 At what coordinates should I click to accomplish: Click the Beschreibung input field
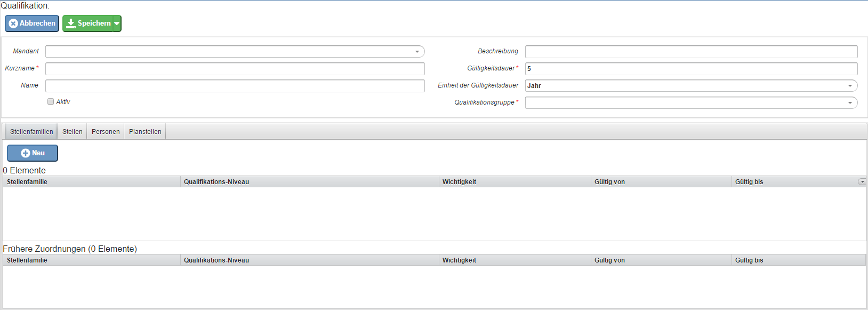coord(691,52)
